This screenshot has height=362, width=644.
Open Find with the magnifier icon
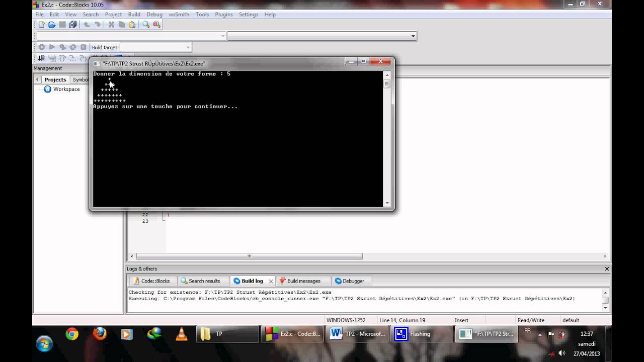click(146, 25)
